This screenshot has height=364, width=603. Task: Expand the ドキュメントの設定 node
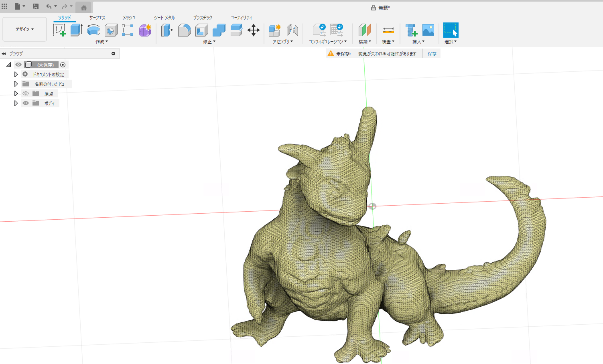[x=16, y=74]
